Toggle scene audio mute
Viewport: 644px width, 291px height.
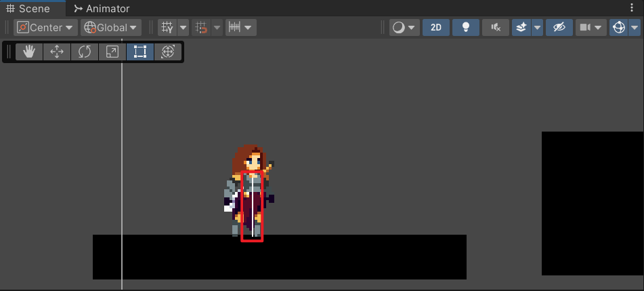(496, 28)
